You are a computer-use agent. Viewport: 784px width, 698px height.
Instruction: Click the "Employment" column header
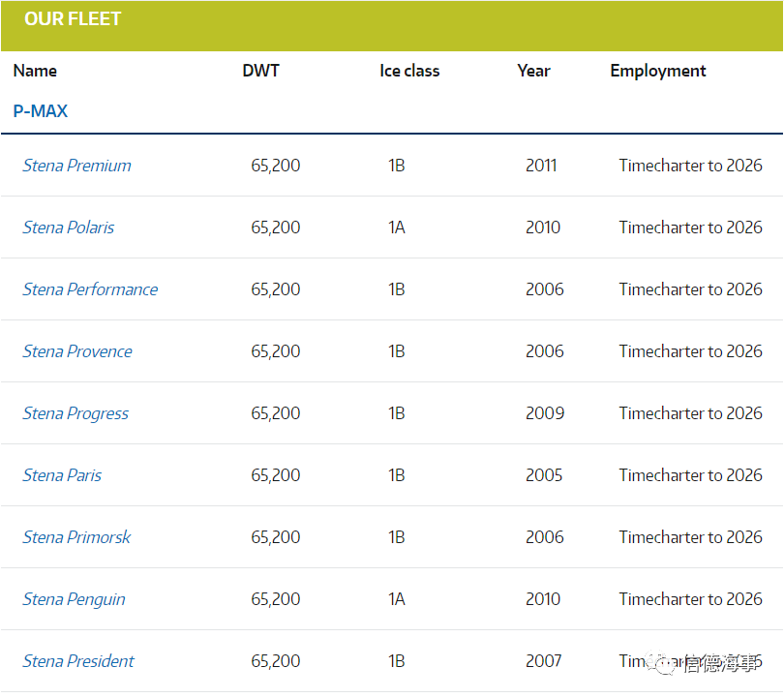658,72
